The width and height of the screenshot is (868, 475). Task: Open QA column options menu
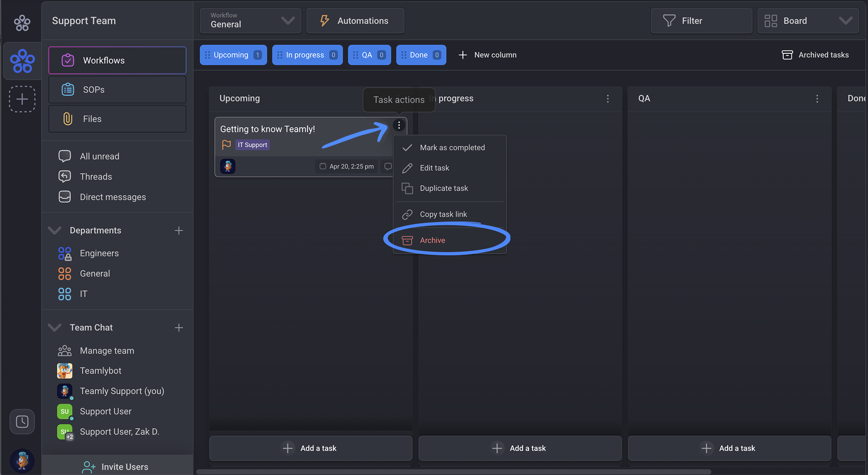[x=817, y=99]
